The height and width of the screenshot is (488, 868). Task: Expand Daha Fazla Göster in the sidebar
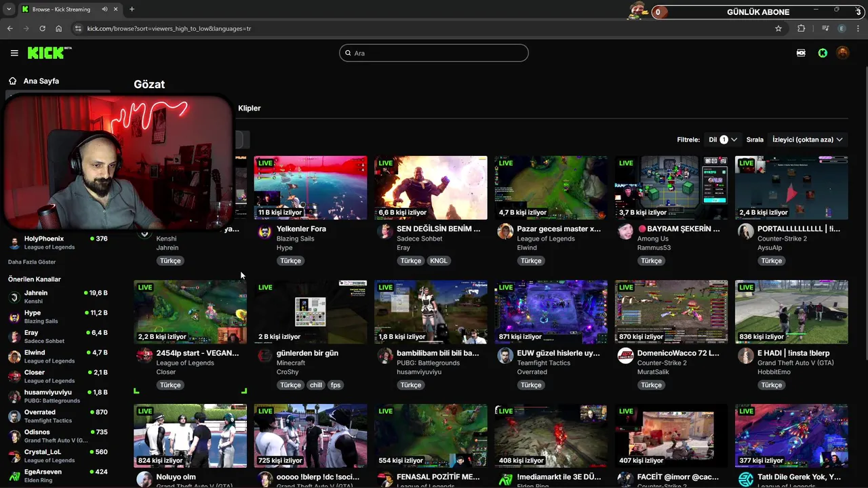(32, 262)
